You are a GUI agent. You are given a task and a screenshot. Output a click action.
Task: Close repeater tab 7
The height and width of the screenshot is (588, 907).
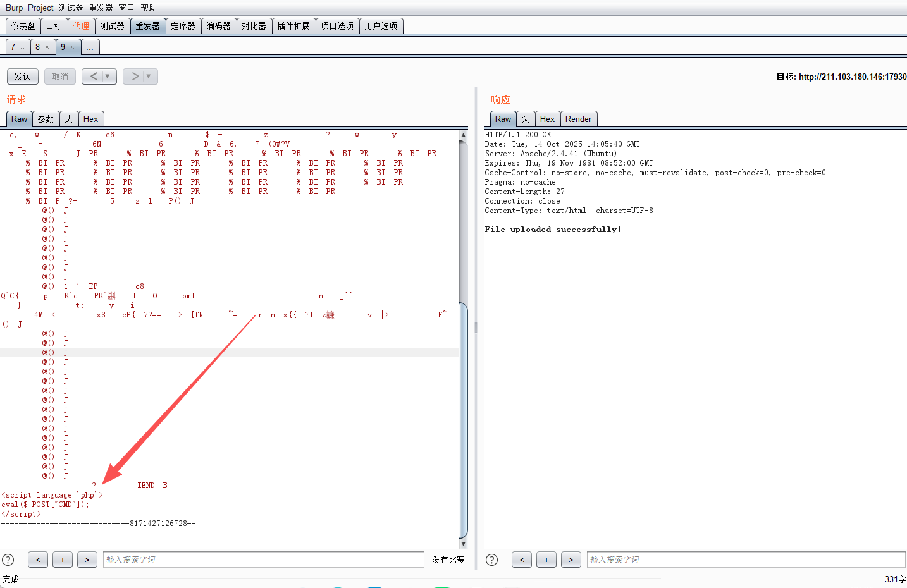pyautogui.click(x=22, y=47)
